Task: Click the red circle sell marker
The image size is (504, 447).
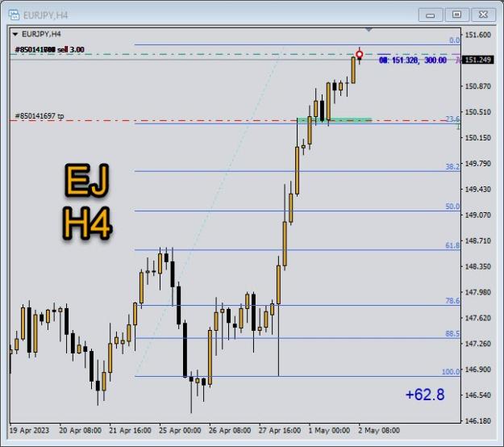Action: (360, 54)
